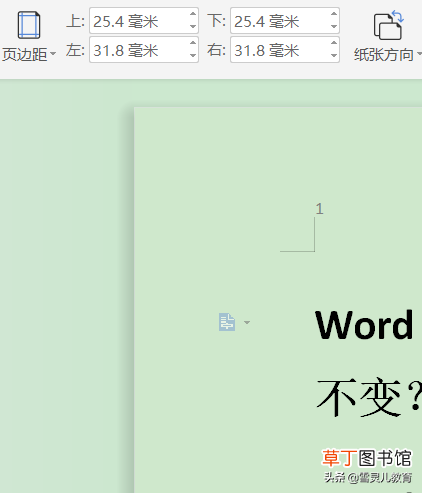Expand the paragraph layout icon dropdown arrow
This screenshot has width=422, height=493.
pyautogui.click(x=247, y=322)
